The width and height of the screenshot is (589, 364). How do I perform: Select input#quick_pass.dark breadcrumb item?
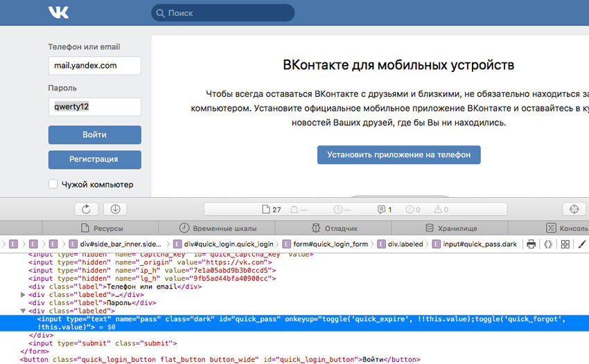tap(475, 244)
